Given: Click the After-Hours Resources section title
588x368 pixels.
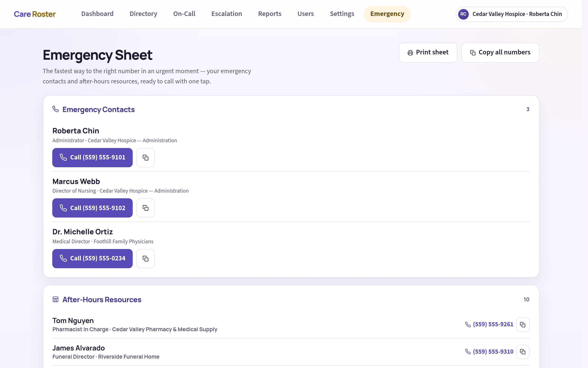Looking at the screenshot, I should [x=102, y=300].
